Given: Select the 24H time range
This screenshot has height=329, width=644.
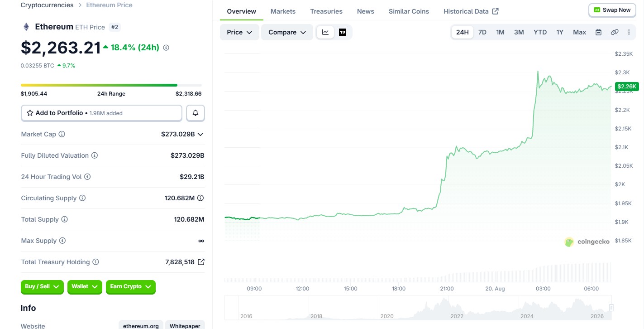Looking at the screenshot, I should (463, 32).
